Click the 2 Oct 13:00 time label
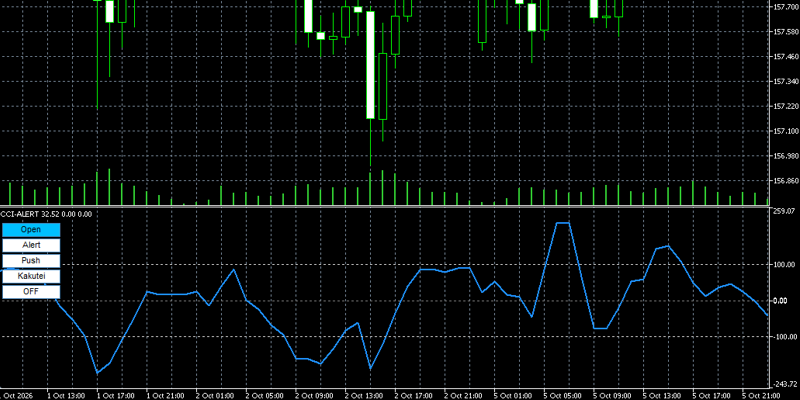This screenshot has width=800, height=400. pos(364,396)
